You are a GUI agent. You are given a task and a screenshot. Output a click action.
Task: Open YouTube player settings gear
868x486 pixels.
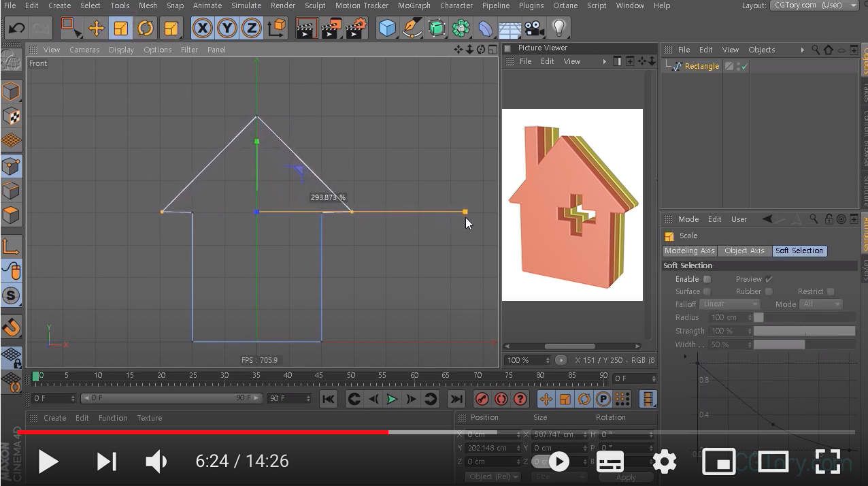coord(664,462)
